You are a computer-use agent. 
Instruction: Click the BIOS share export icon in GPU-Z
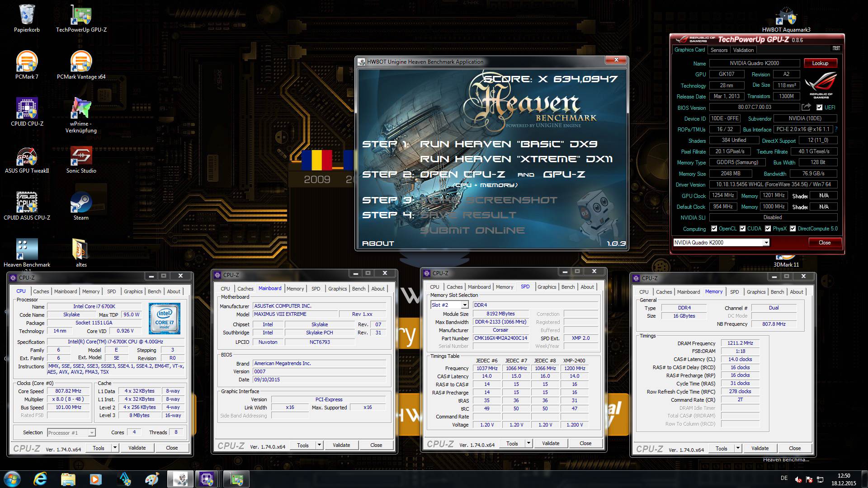tap(807, 107)
